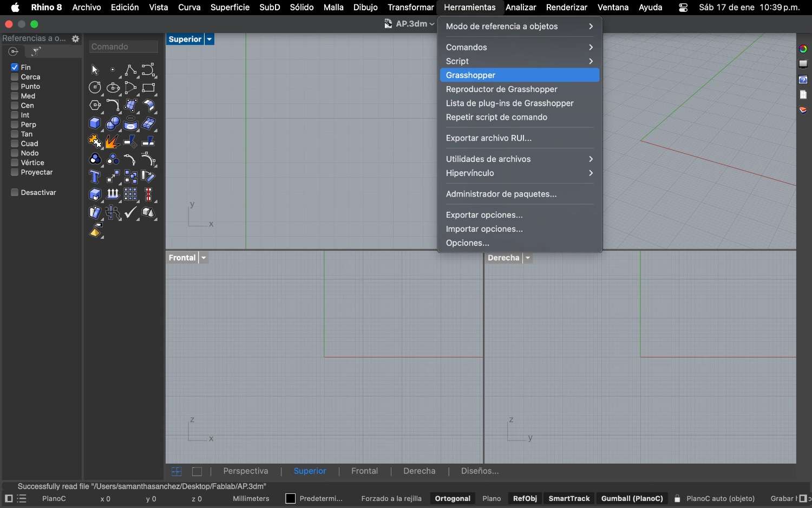Open the Frontal viewport dropdown arrow
The image size is (812, 508).
(x=204, y=258)
